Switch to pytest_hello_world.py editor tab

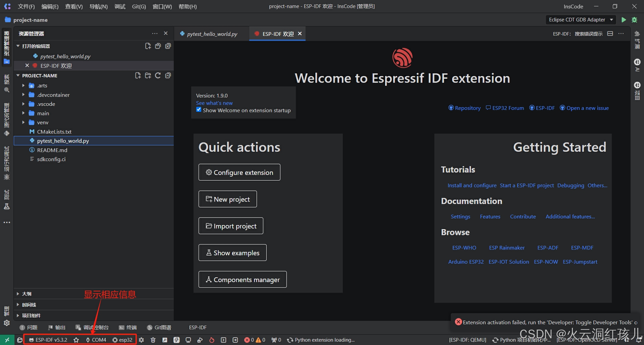[x=212, y=34]
